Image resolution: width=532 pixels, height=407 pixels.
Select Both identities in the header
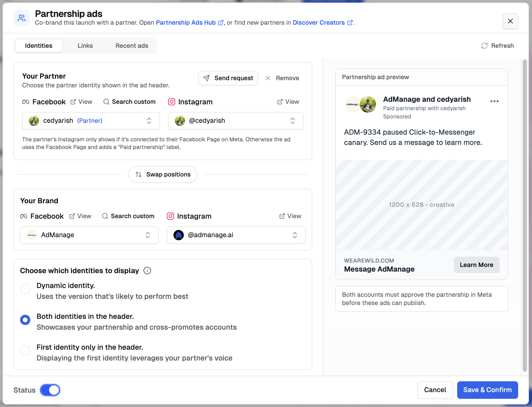pyautogui.click(x=25, y=320)
